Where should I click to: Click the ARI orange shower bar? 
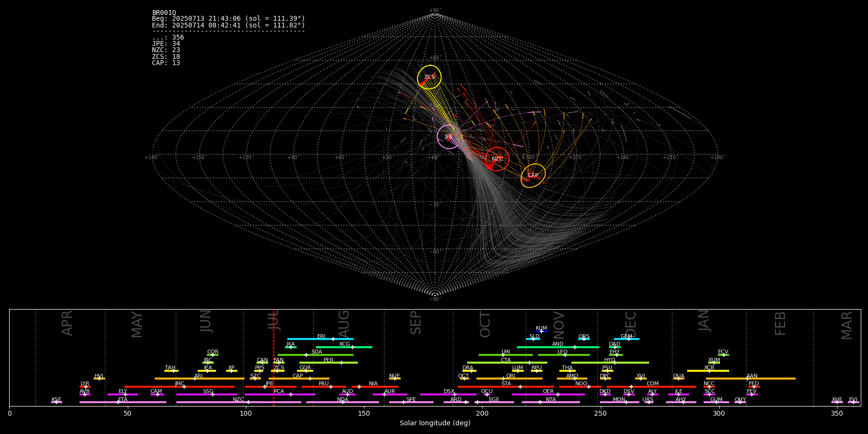(x=200, y=379)
